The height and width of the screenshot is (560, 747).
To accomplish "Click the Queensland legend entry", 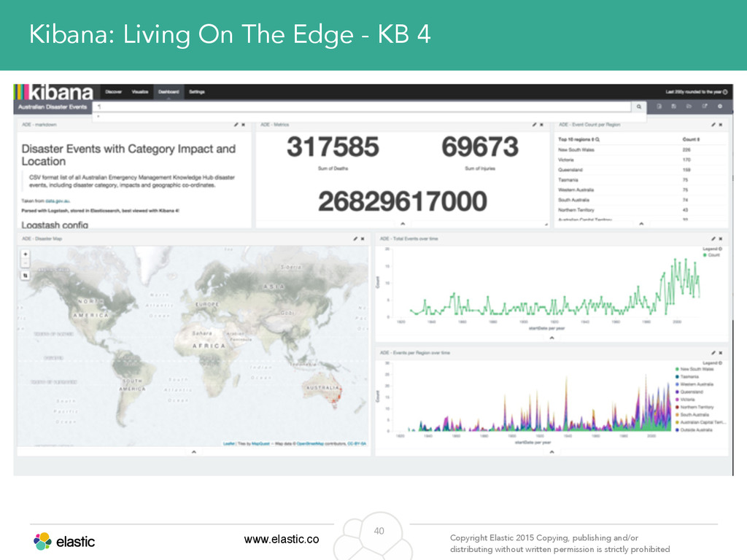I will [689, 392].
